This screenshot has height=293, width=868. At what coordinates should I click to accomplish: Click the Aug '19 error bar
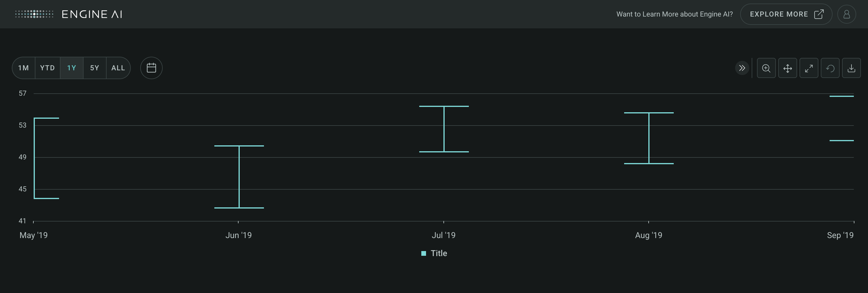point(649,138)
